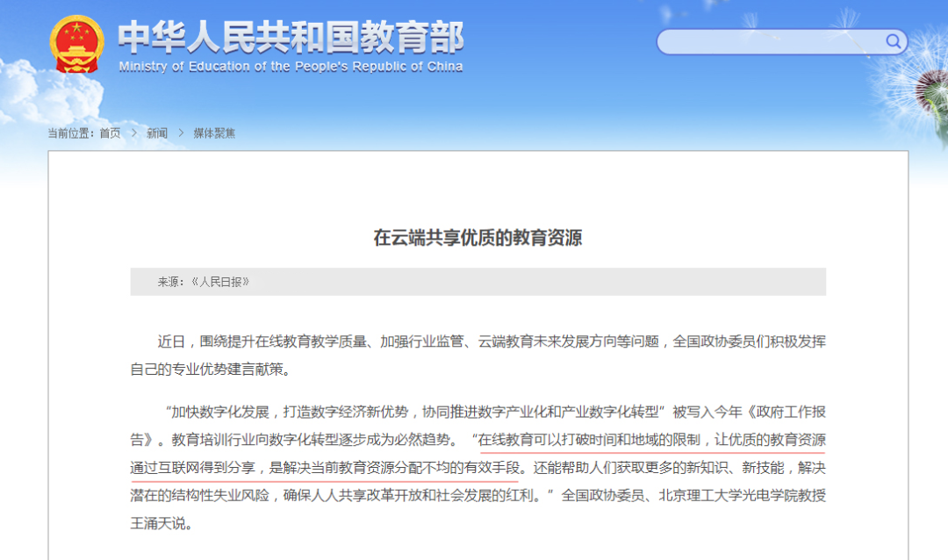
Task: Open the 新闻 breadcrumb link
Action: 156,133
